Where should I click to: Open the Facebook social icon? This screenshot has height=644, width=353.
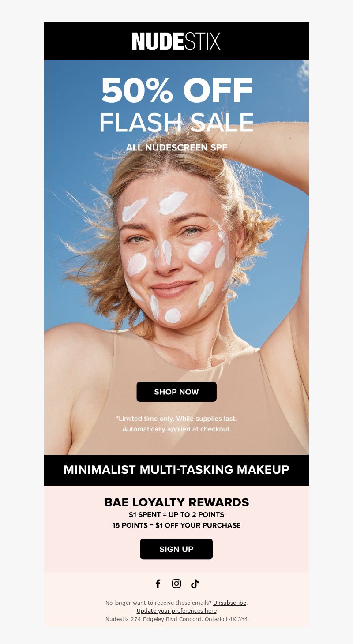(158, 584)
